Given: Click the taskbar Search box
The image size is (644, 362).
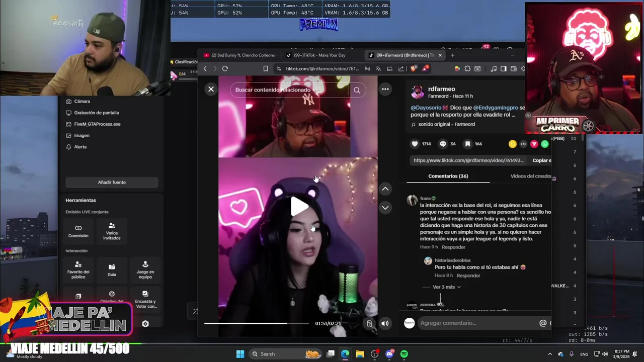Looking at the screenshot, I should click(286, 354).
